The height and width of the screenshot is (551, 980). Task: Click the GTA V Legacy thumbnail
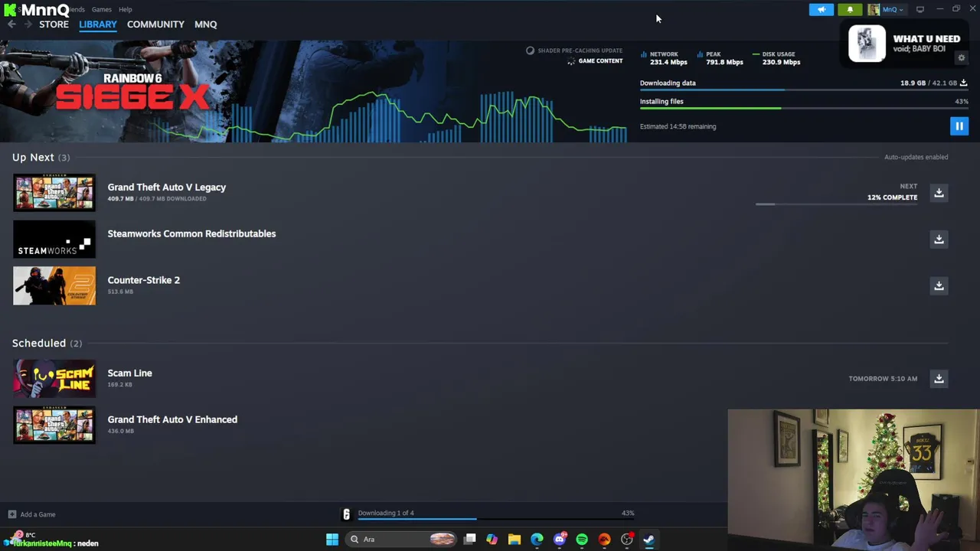pos(54,193)
